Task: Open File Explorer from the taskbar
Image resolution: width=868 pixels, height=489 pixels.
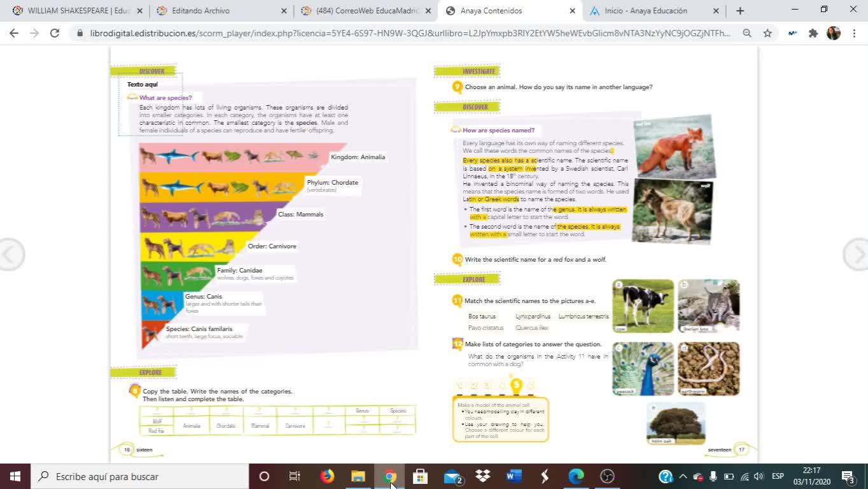Action: 358,476
